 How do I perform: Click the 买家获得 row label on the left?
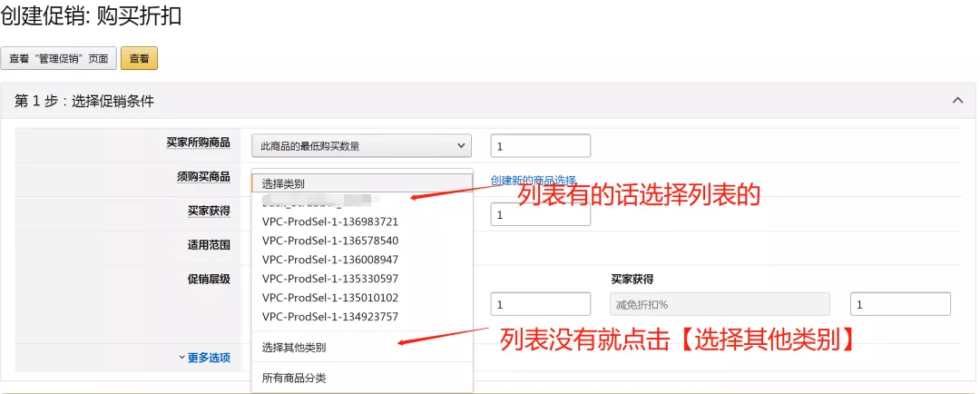[209, 212]
